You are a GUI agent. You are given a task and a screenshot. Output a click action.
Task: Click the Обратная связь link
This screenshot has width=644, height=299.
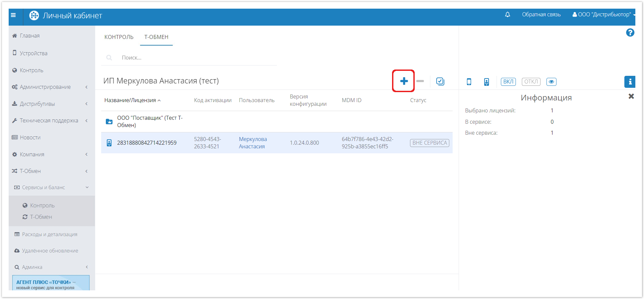point(541,15)
